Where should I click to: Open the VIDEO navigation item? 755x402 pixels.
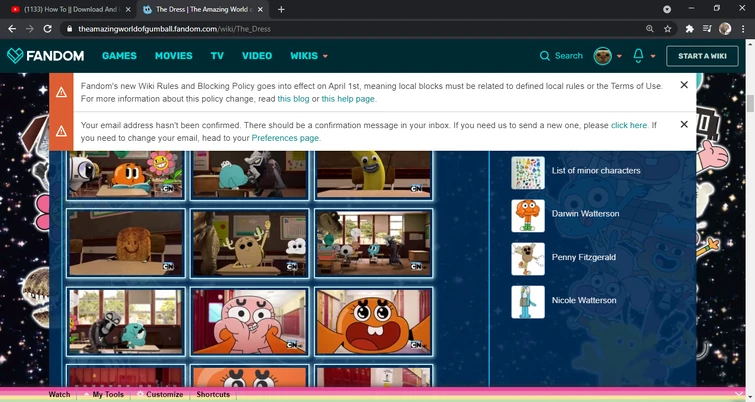click(257, 56)
